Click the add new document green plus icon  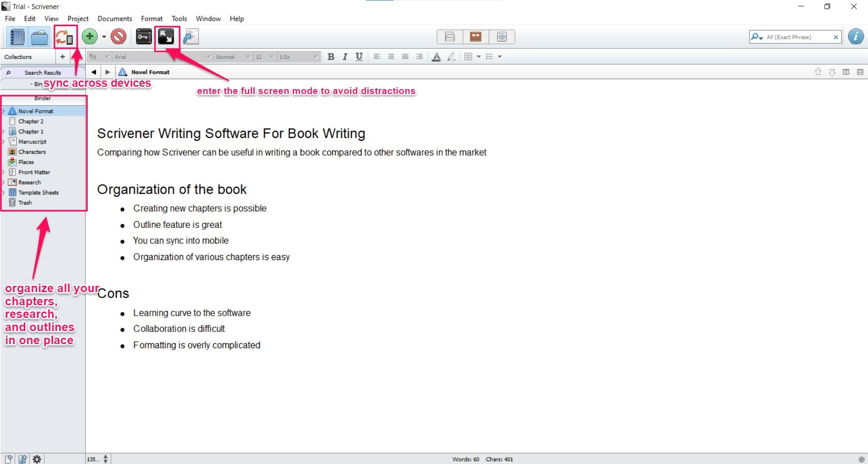pyautogui.click(x=90, y=37)
